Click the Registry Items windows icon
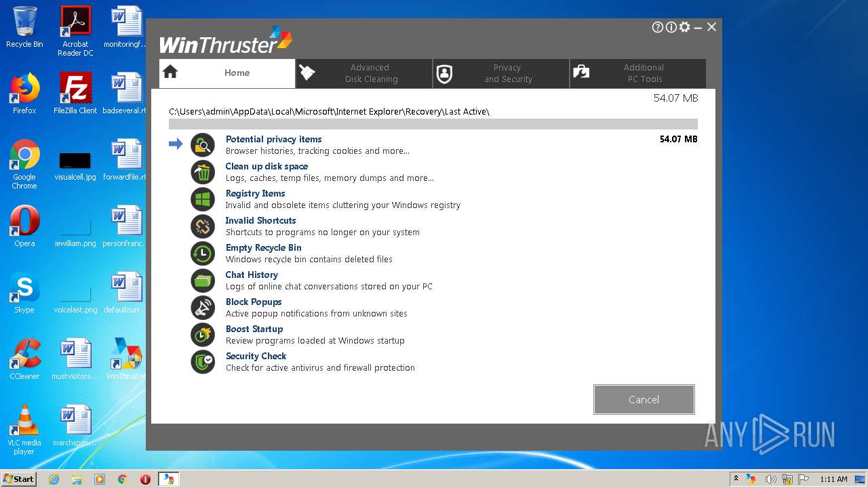868x488 pixels. 203,199
